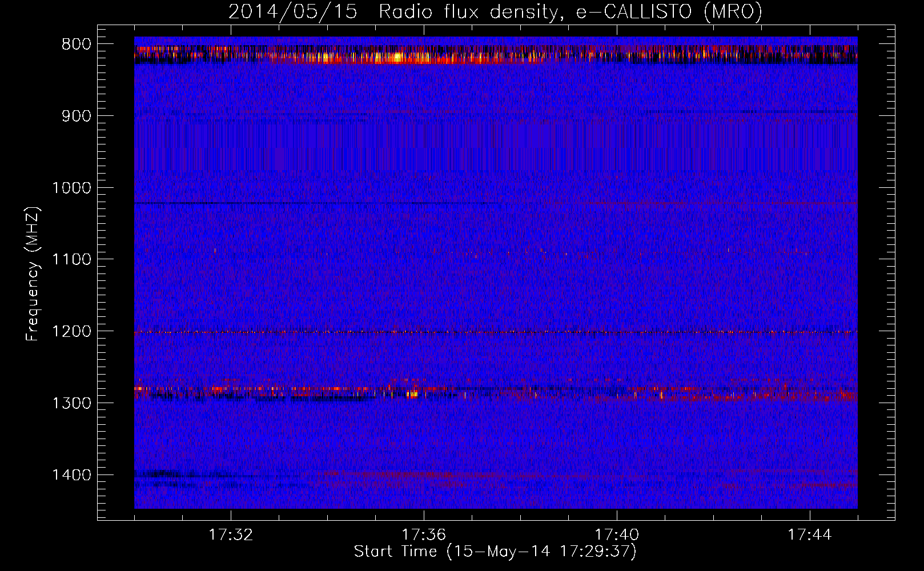Click the 17:32 time tick label
Screen dimensions: 924x571
[231, 535]
